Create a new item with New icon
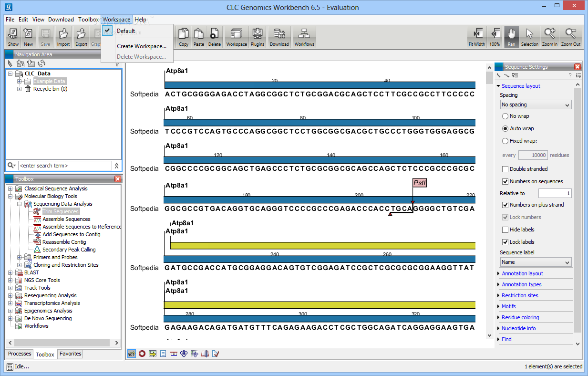Image resolution: width=588 pixels, height=376 pixels. pos(29,37)
